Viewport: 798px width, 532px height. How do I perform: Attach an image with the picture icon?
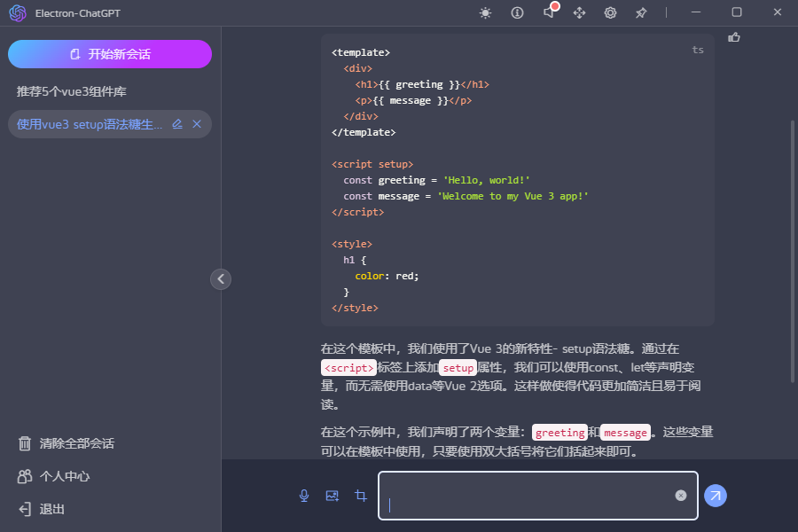pos(332,496)
